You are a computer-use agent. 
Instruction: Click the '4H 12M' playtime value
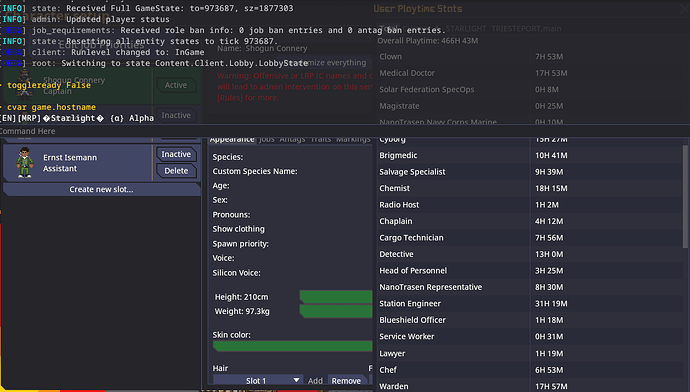(549, 221)
